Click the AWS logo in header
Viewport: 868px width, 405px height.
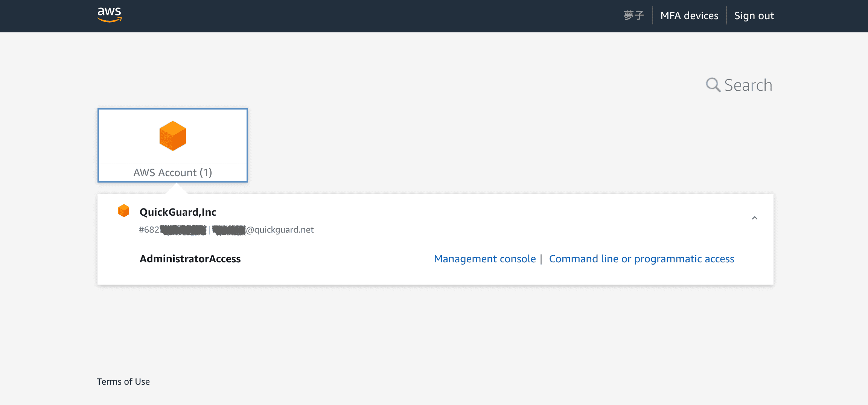pyautogui.click(x=110, y=15)
